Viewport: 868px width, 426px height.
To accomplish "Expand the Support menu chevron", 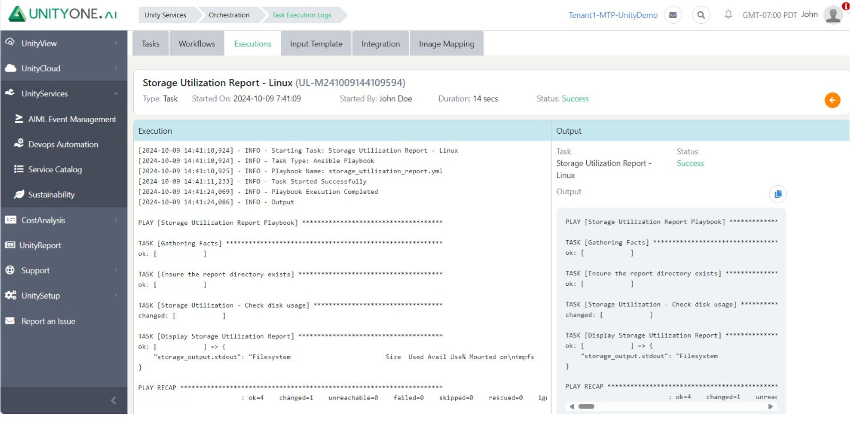I will point(116,270).
